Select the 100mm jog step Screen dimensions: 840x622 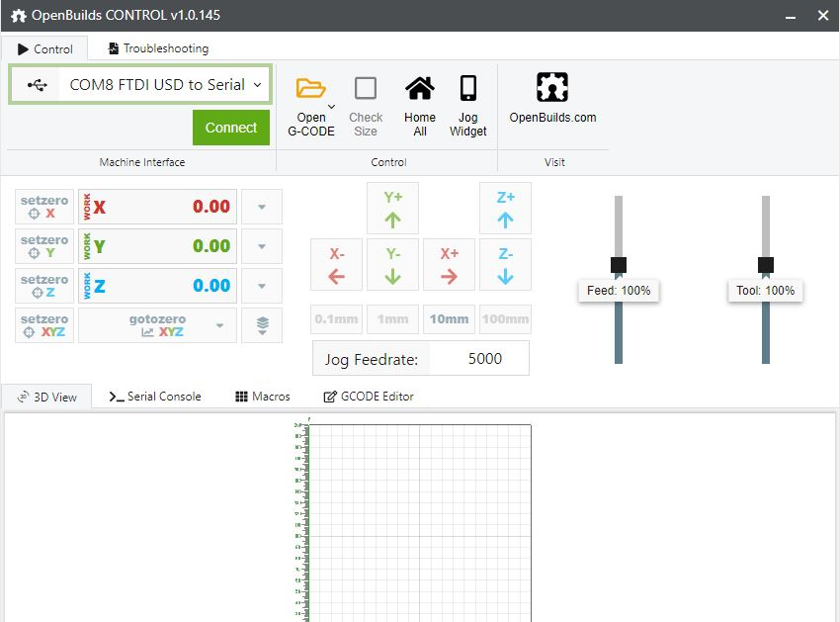click(505, 319)
